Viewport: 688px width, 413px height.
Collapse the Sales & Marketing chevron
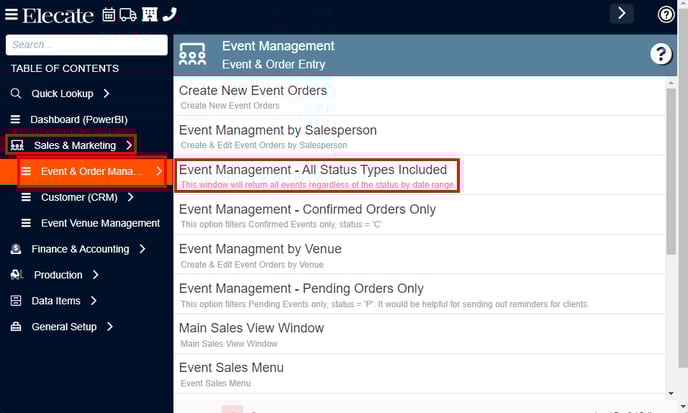[129, 145]
